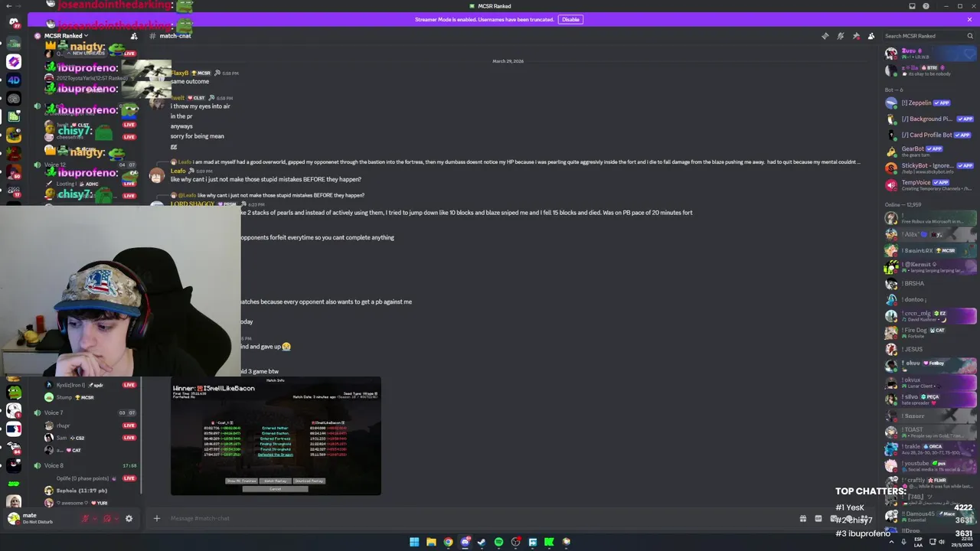Click Leafo's message author name
The height and width of the screenshot is (551, 980).
178,171
